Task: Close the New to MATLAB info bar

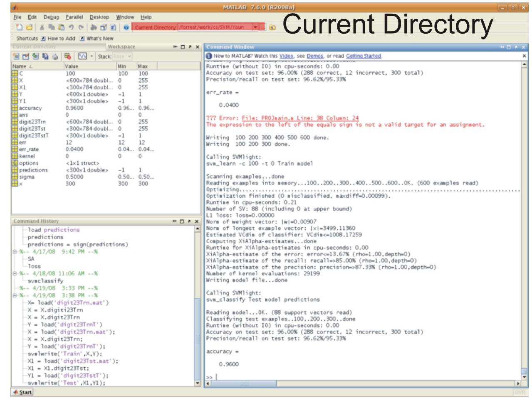Action: tap(524, 56)
